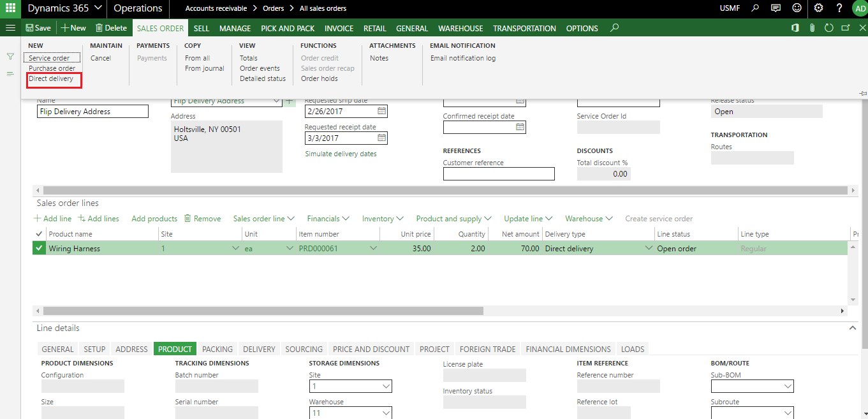The image size is (868, 419).
Task: Click the paperclip attachments icon
Action: pyautogui.click(x=812, y=28)
